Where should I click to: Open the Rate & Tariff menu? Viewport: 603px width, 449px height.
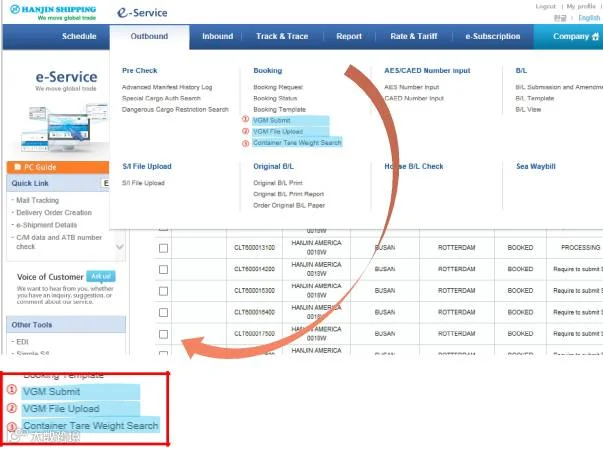click(x=413, y=36)
